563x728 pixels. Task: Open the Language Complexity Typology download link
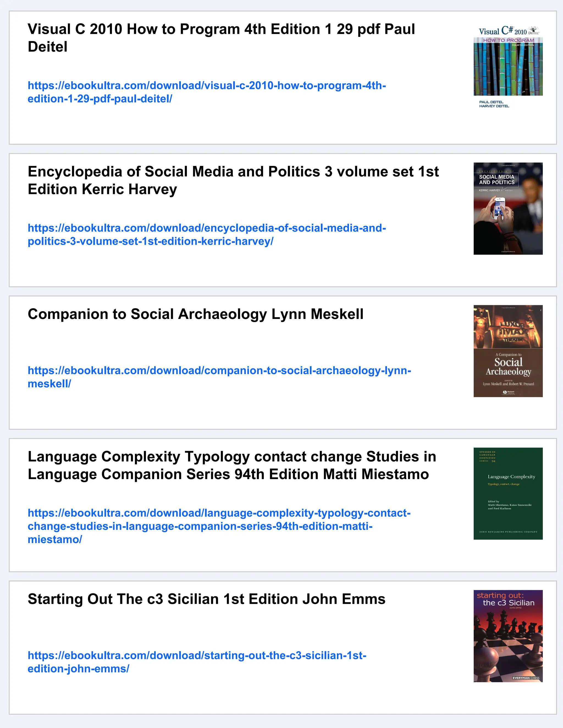point(219,526)
